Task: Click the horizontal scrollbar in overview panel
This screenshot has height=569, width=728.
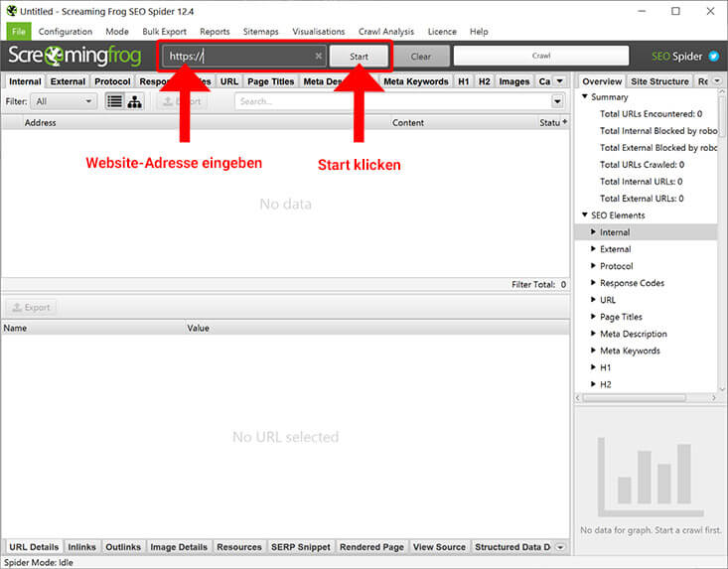Action: (x=635, y=398)
